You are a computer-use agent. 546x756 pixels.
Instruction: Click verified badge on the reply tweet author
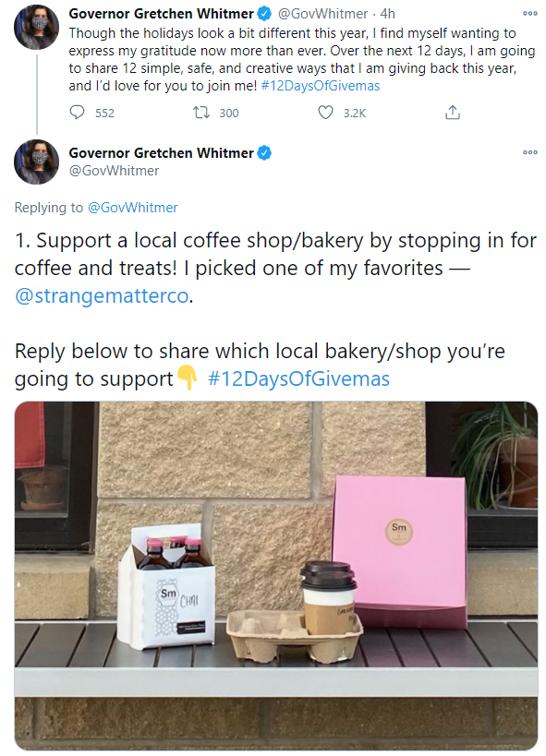(x=264, y=153)
